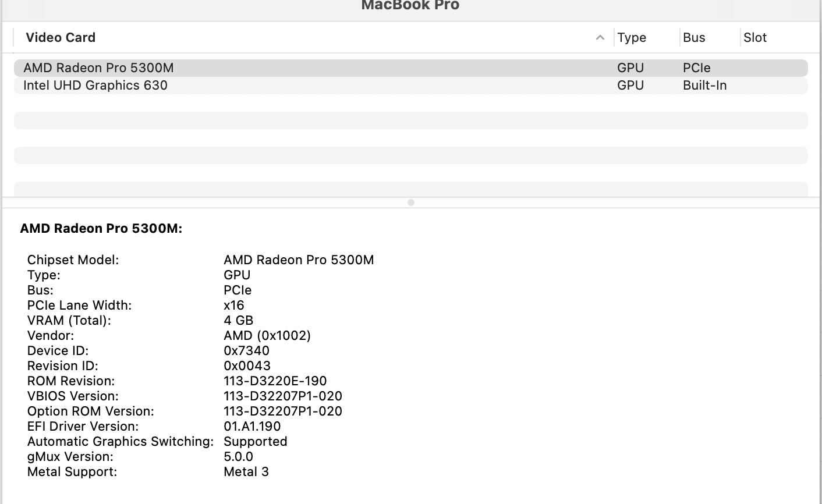Click the Chipset Model value text

pyautogui.click(x=299, y=260)
